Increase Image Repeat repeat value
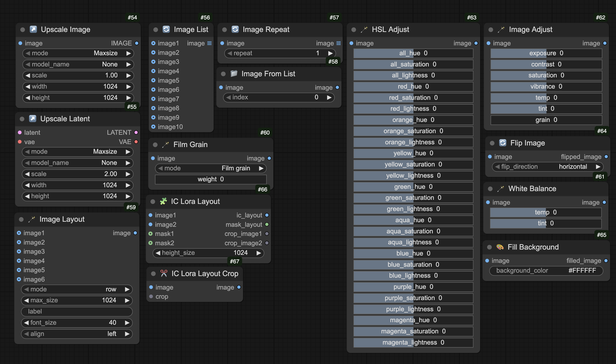Screen dimensions: 616x364 330,53
